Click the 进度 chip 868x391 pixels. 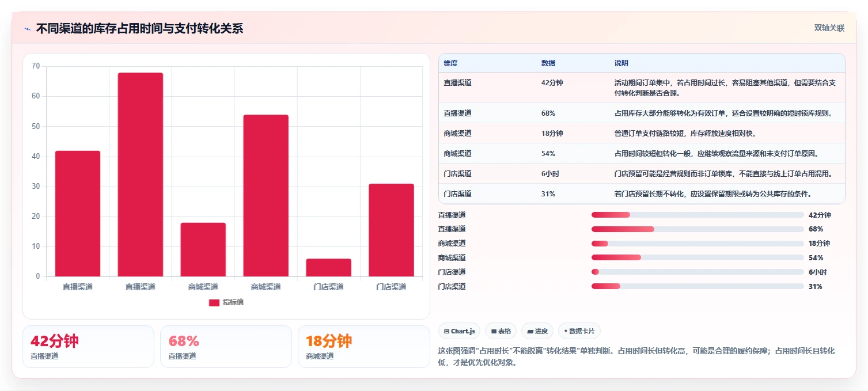(x=537, y=331)
